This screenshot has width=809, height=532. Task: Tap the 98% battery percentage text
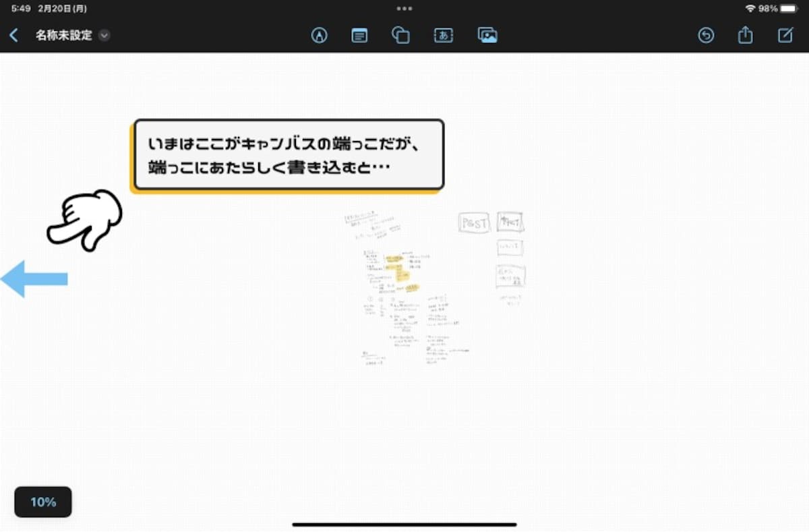[x=768, y=9]
